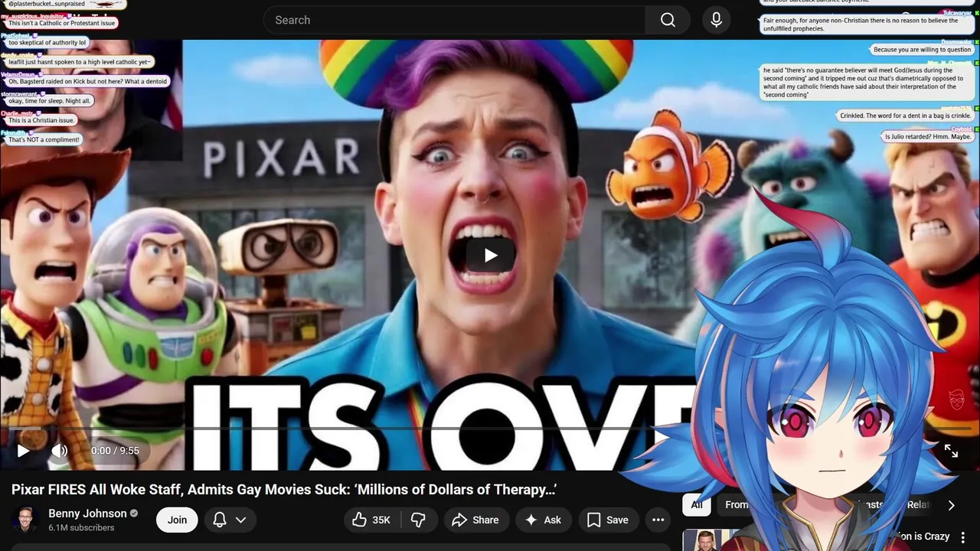Screen dimensions: 980x551
Task: Select the From chip in related filters
Action: tap(737, 504)
